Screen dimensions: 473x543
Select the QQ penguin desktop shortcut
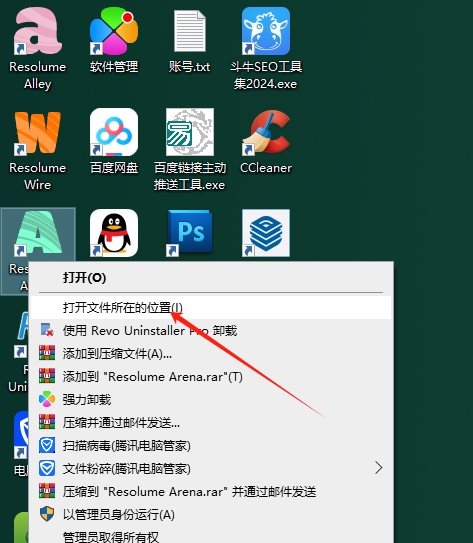[114, 233]
